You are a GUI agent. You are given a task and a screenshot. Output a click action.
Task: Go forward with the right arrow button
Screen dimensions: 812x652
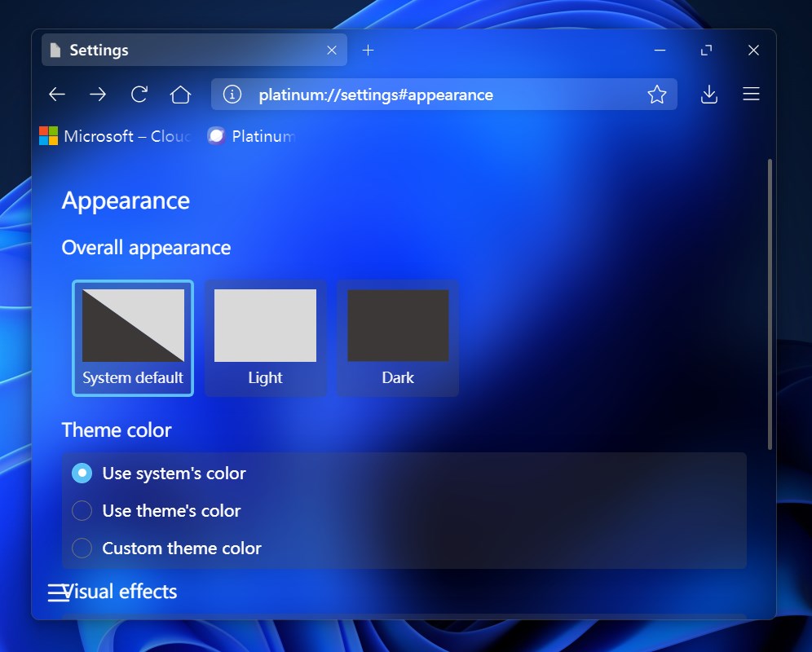[x=98, y=95]
